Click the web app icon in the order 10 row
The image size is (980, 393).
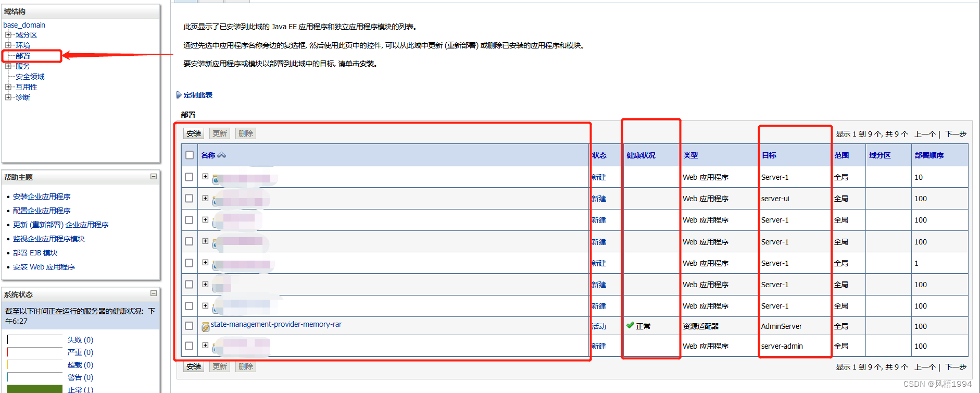[x=215, y=179]
